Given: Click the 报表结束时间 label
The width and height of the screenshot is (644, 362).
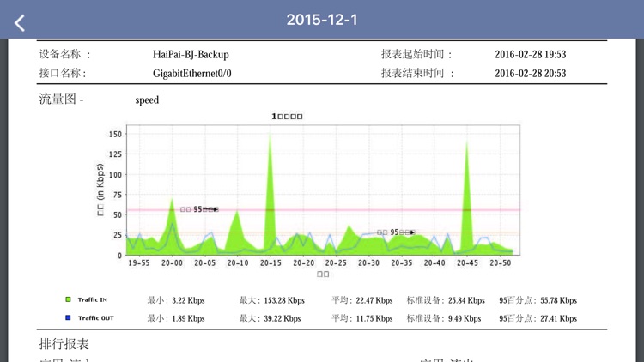Looking at the screenshot, I should coord(417,73).
